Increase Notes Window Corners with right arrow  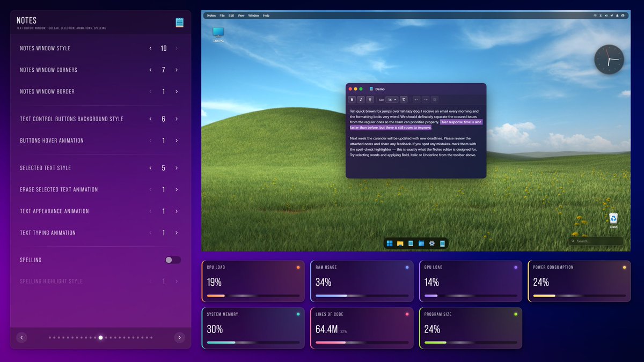[x=177, y=70]
